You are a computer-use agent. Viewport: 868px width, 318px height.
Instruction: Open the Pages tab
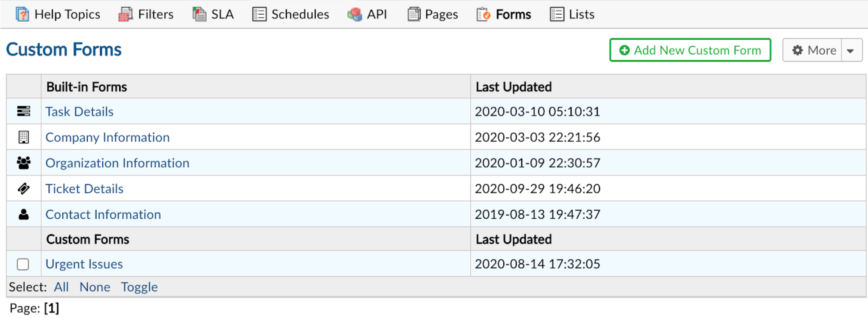coord(433,14)
